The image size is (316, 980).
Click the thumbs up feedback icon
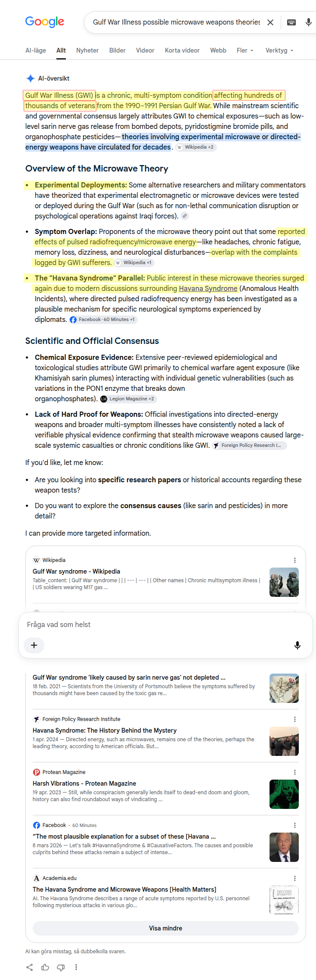tap(45, 967)
